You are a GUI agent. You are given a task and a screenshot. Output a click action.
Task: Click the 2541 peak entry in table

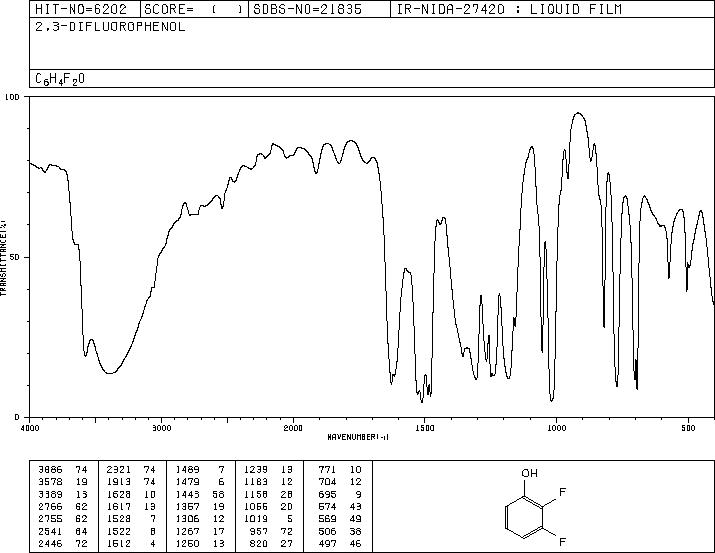[63, 532]
